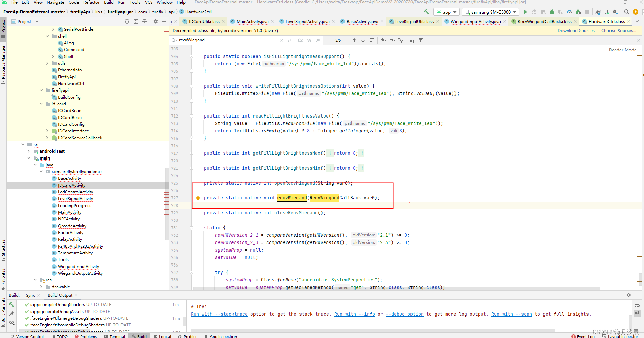The image size is (644, 338).
Task: Open the app run configuration dropdown
Action: pyautogui.click(x=446, y=12)
